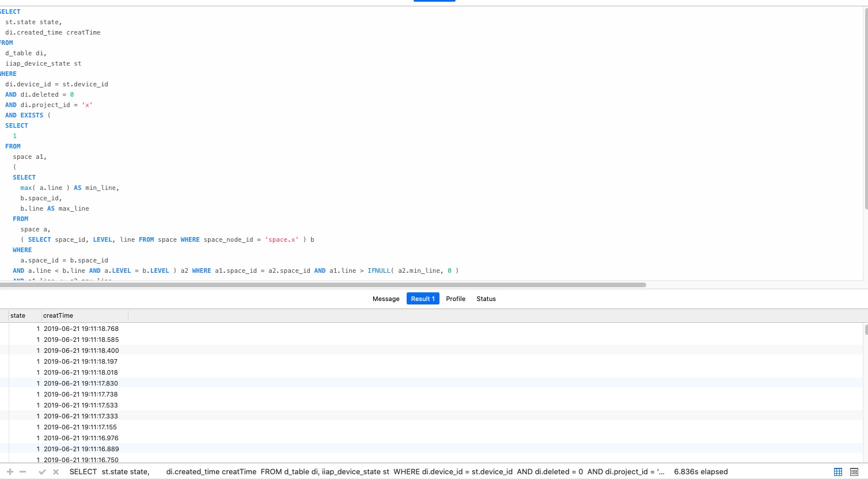Click the state column header
868x480 pixels.
(x=25, y=315)
